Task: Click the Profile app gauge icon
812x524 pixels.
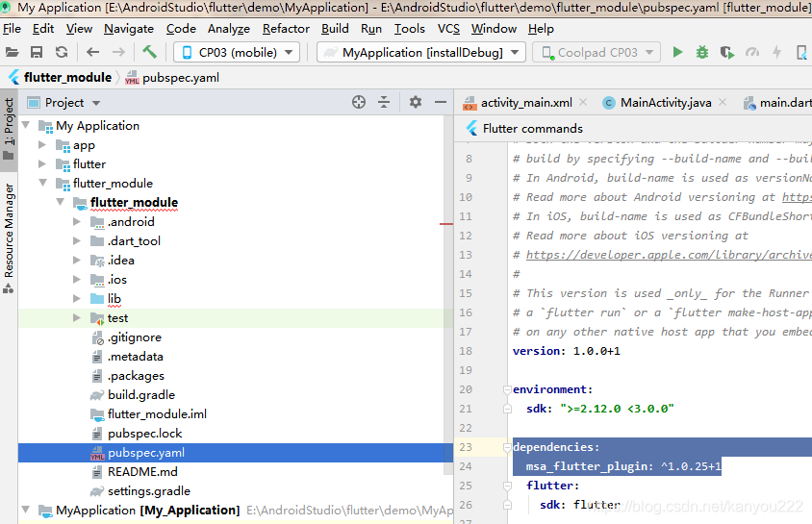Action: tap(752, 52)
